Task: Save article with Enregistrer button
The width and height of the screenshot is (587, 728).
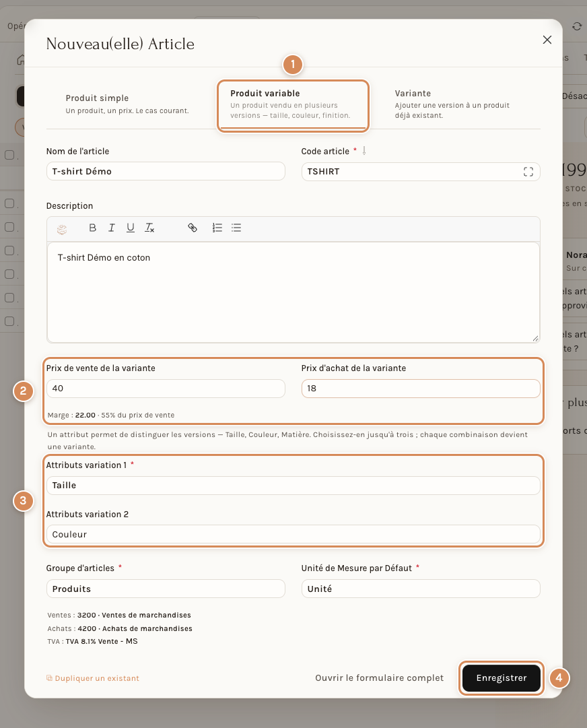Action: point(502,678)
